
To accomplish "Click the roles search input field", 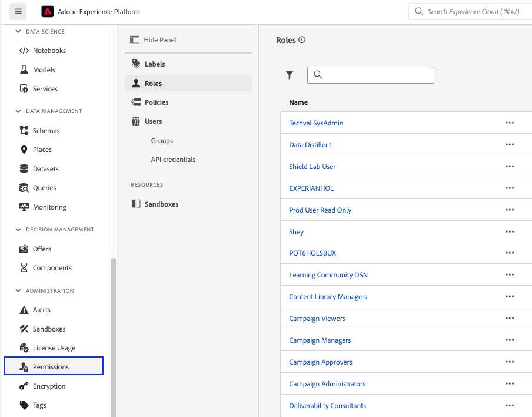I will click(371, 75).
